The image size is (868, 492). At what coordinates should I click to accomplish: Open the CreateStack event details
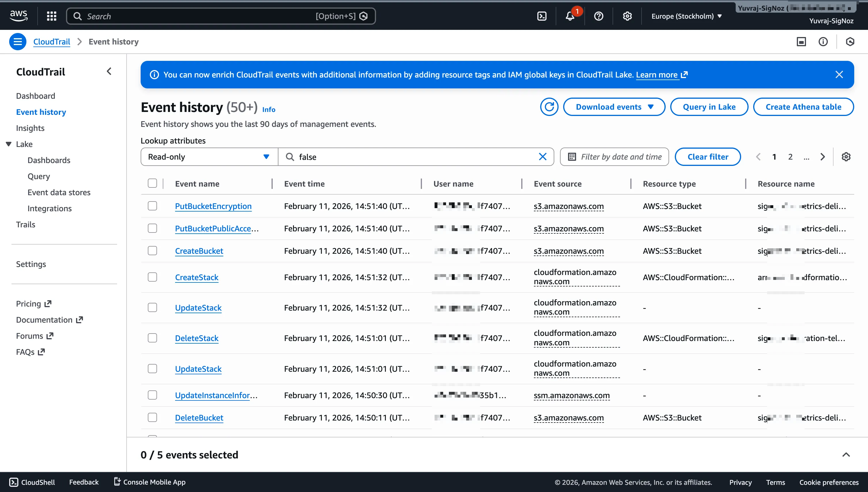(x=197, y=277)
